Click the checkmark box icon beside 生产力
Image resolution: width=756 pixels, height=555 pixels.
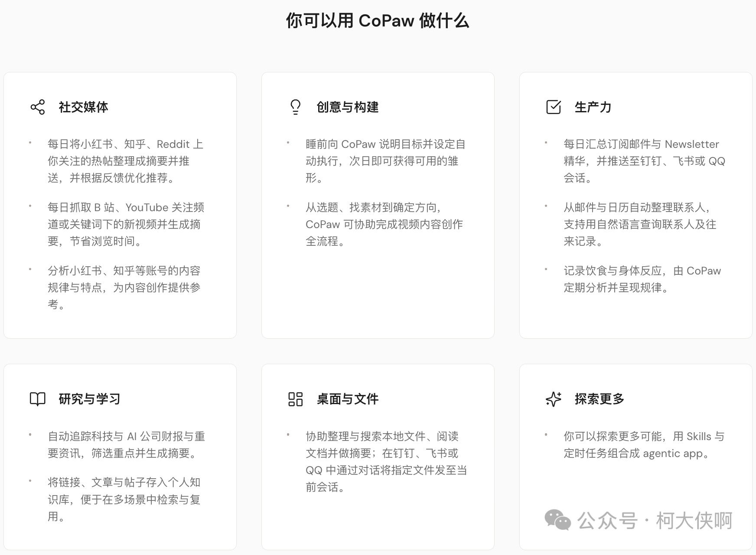[554, 107]
